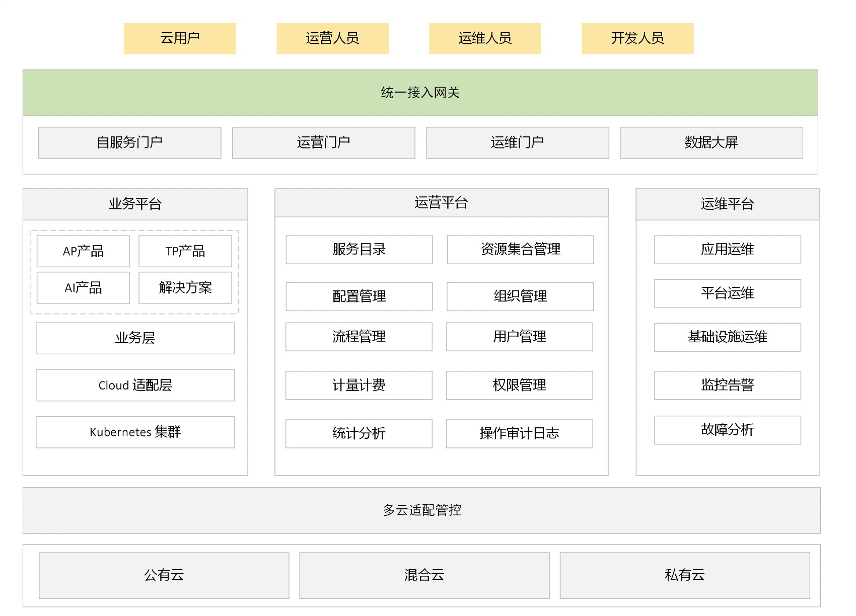Viewport: 856px width, 616px height.
Task: Select the 基础设施运维 box
Action: 728,337
